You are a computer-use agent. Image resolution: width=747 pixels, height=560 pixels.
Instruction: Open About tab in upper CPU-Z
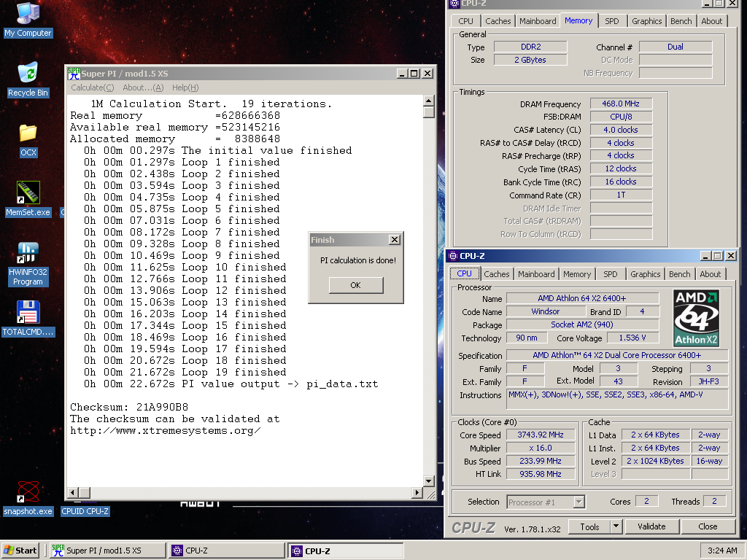(711, 21)
